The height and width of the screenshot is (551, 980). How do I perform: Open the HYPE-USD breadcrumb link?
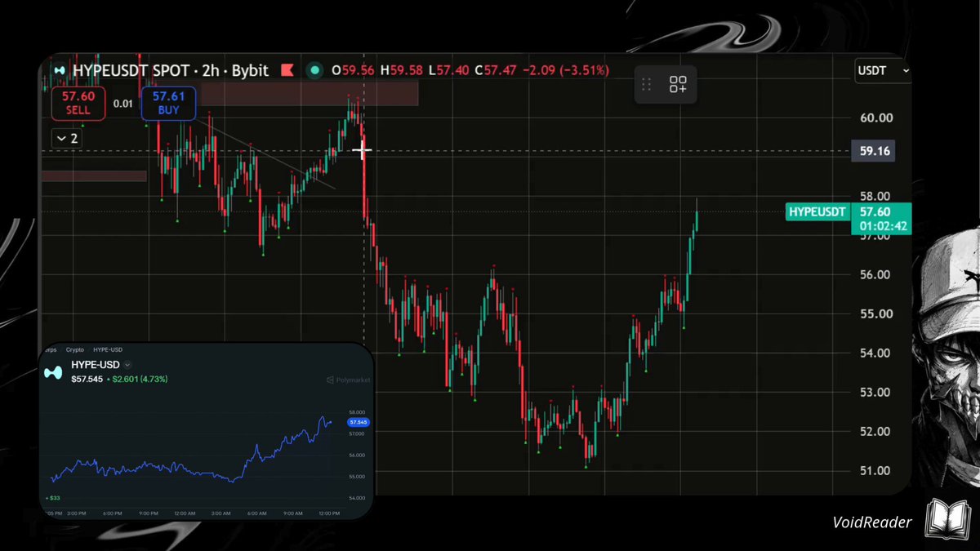tap(108, 349)
